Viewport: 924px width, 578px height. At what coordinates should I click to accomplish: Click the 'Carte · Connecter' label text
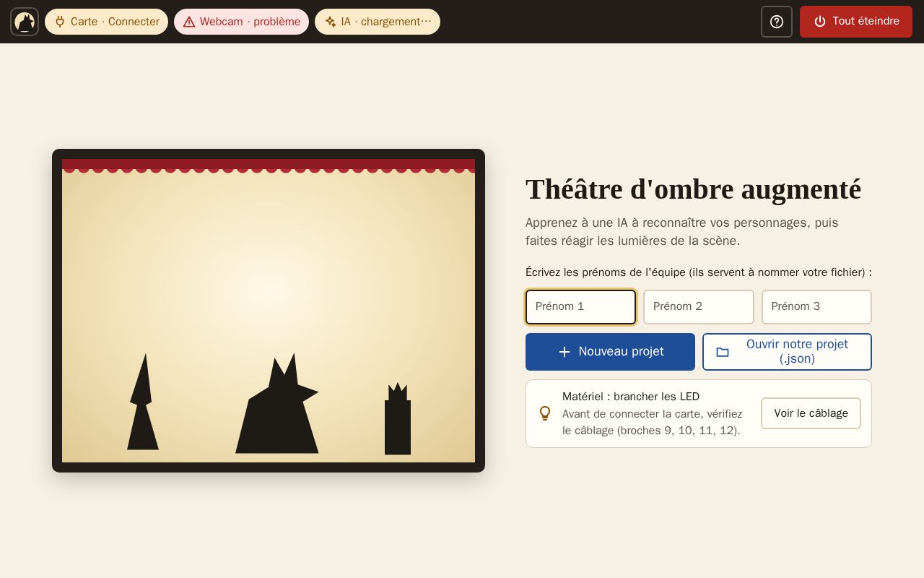(x=115, y=22)
